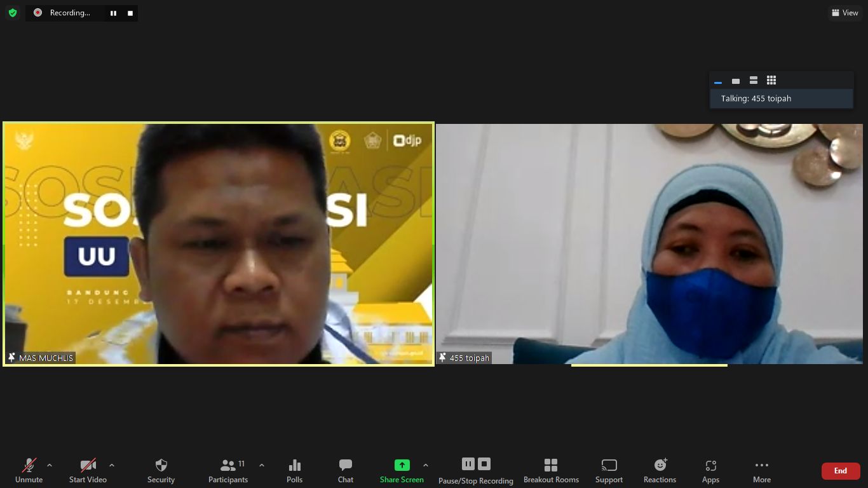868x488 pixels.
Task: Open the Participants panel
Action: tap(228, 470)
